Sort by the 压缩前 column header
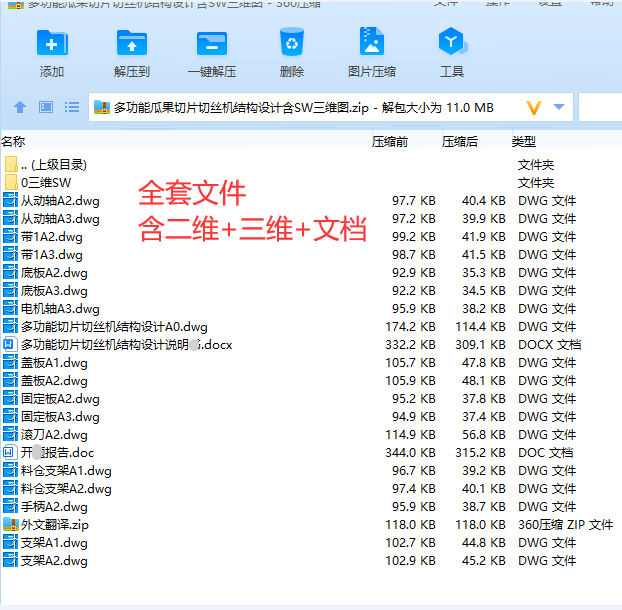Viewport: 622px width, 610px height. click(x=390, y=142)
